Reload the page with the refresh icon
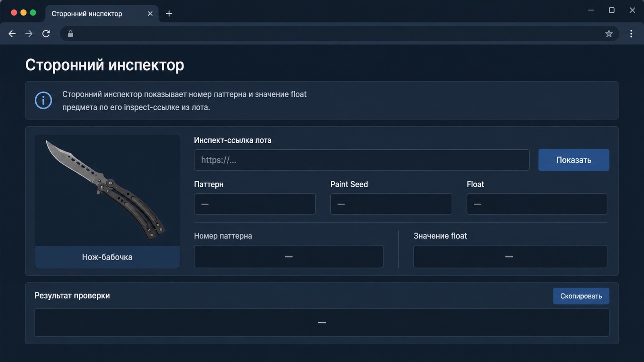Screen dimensions: 644x362 pyautogui.click(x=46, y=34)
